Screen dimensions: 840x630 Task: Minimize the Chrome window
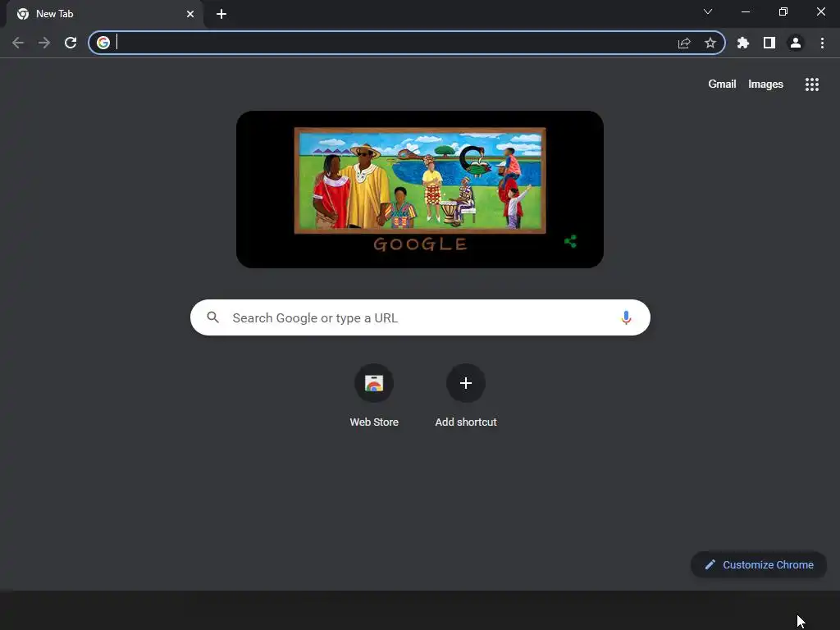tap(745, 11)
